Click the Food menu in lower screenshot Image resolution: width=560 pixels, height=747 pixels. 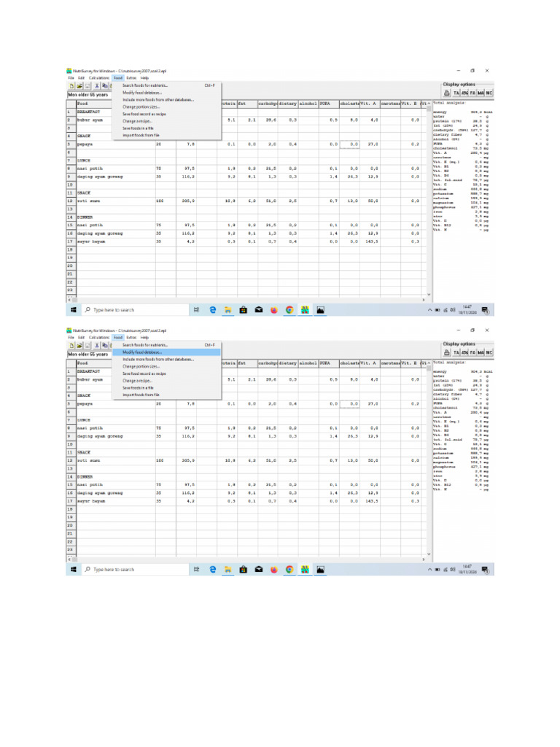pos(118,338)
